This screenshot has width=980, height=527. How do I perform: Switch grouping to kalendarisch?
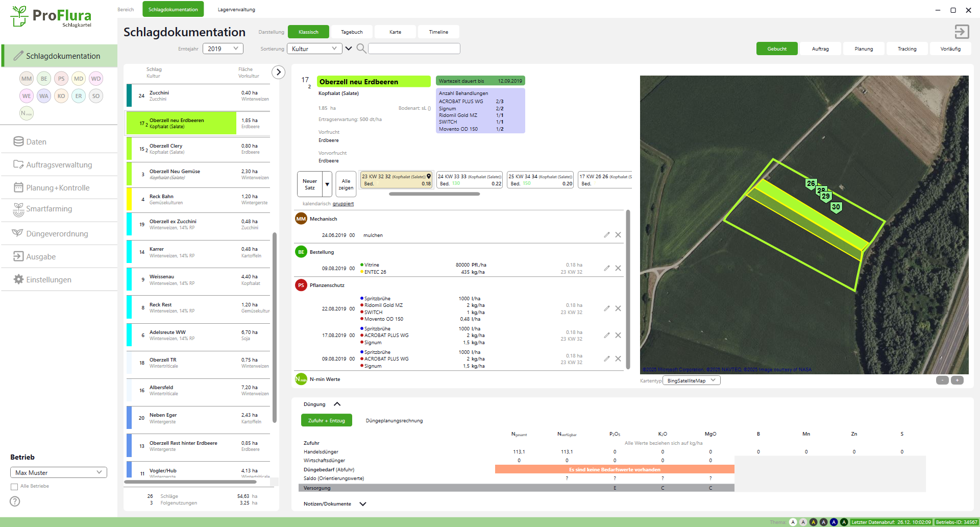tap(316, 204)
